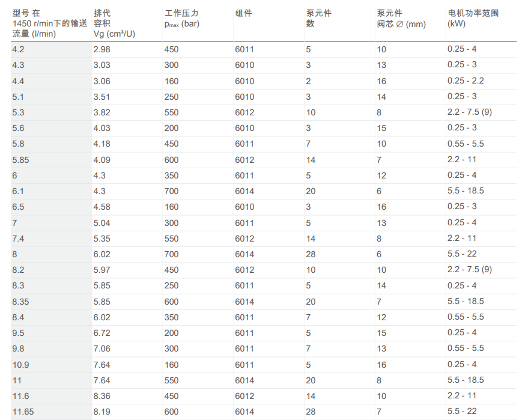The image size is (522, 420).
Task: Click flow value 8.35
Action: pyautogui.click(x=20, y=302)
